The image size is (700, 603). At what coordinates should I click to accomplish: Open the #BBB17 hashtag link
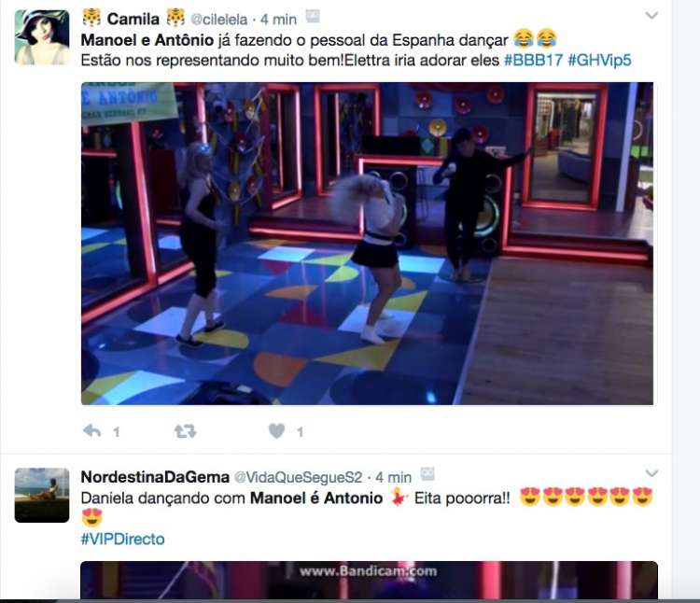tap(533, 60)
